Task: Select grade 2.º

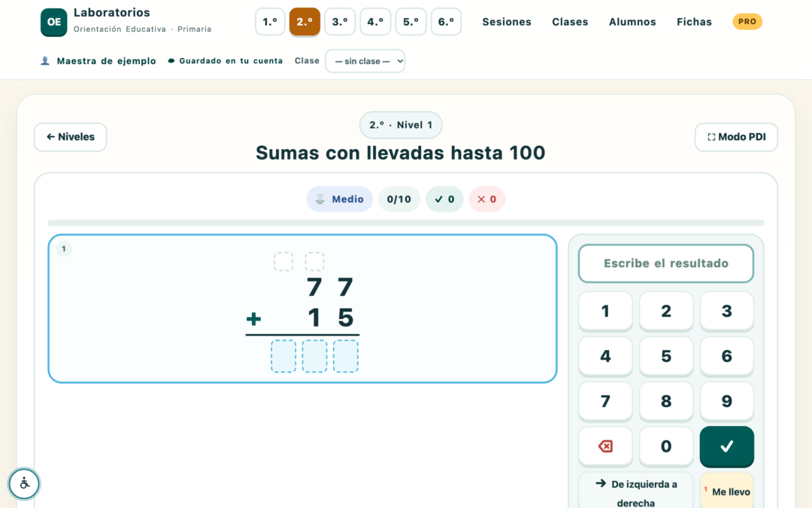Action: 304,22
